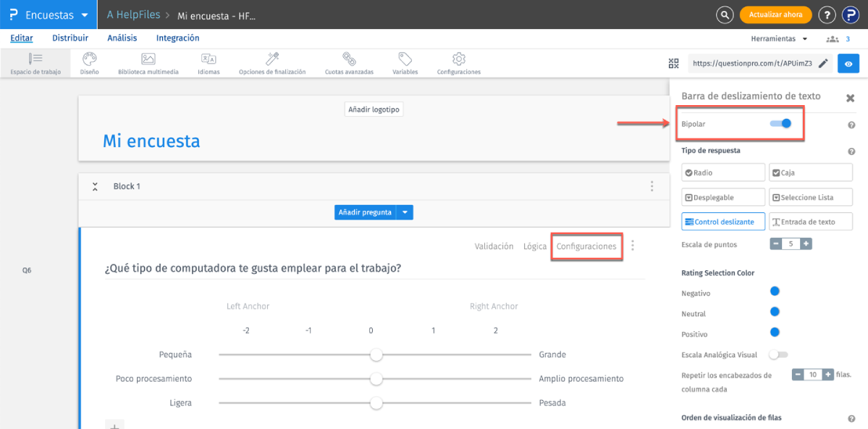Open Añadir pregunta dropdown arrow
The image size is (868, 429).
pos(405,212)
